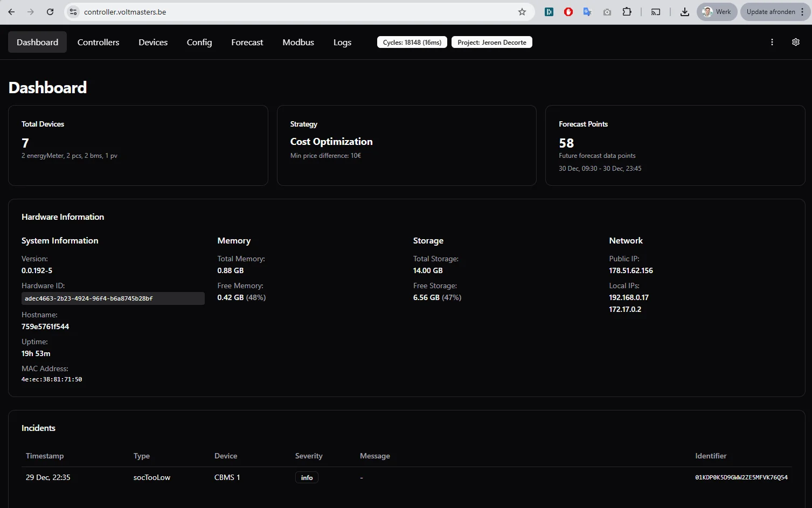The image size is (812, 508).
Task: Go to the Config tab
Action: [x=199, y=42]
